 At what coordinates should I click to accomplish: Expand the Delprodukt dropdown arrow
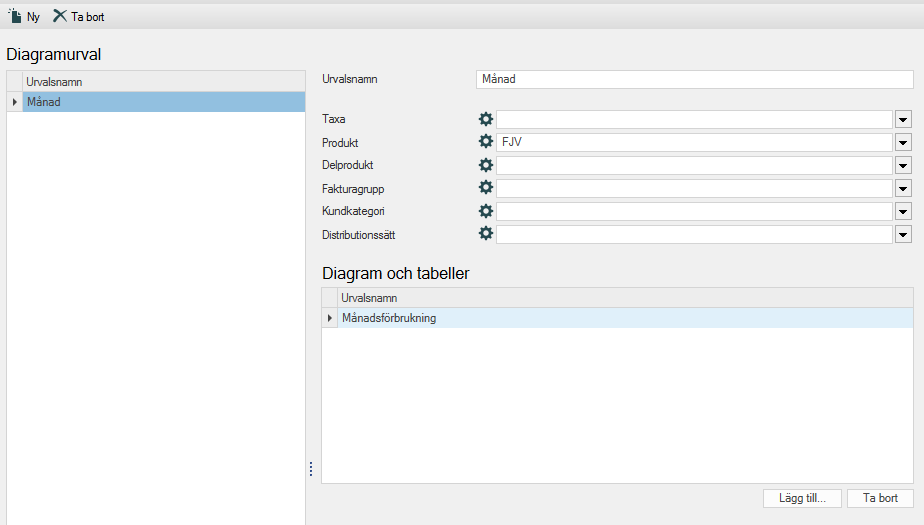903,166
